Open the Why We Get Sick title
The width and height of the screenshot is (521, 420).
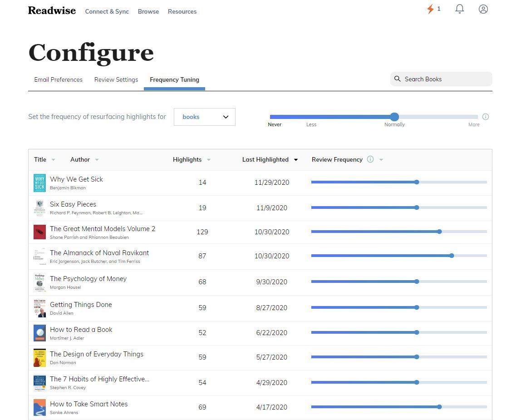click(76, 179)
